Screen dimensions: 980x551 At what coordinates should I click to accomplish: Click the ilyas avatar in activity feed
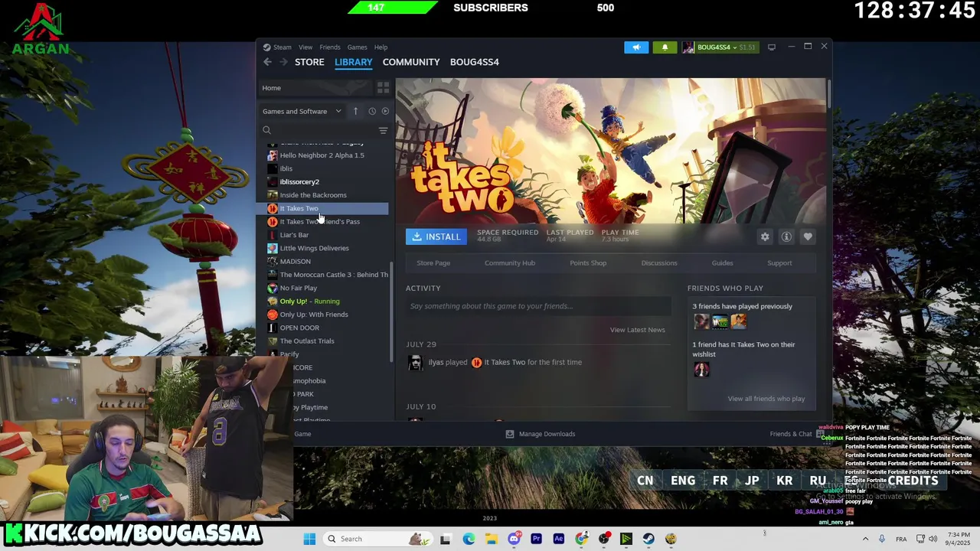pos(415,363)
